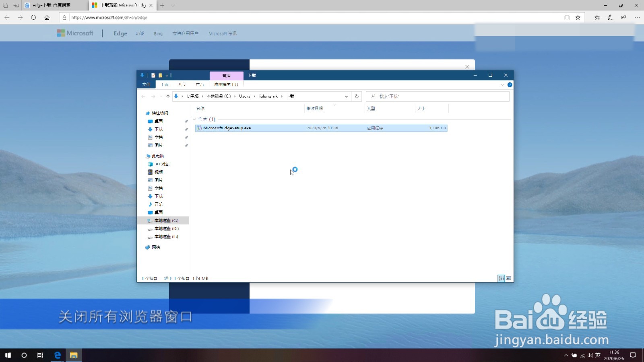The width and height of the screenshot is (644, 362).
Task: Go forward in Explorer navigation
Action: tap(153, 97)
